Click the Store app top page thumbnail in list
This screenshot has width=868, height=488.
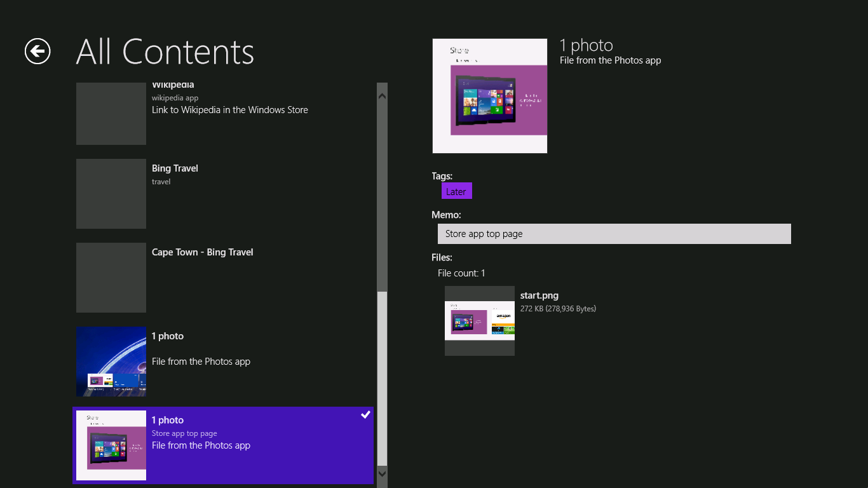coord(111,445)
